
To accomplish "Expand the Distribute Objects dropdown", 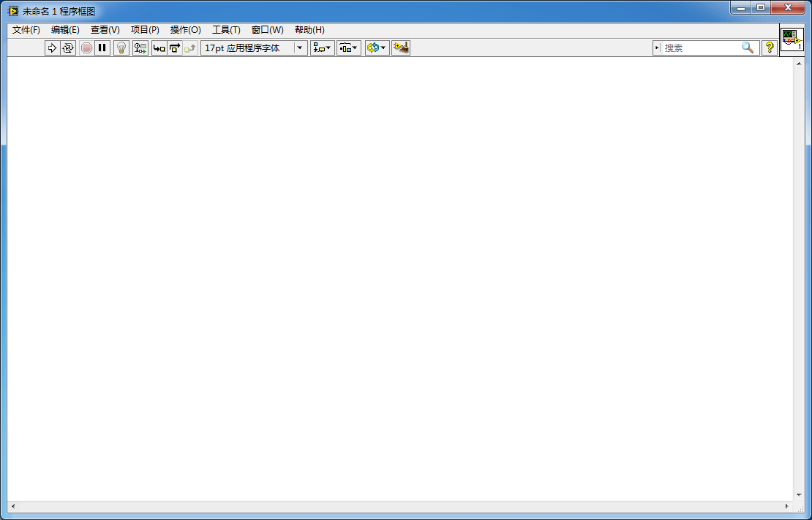I will pos(348,48).
